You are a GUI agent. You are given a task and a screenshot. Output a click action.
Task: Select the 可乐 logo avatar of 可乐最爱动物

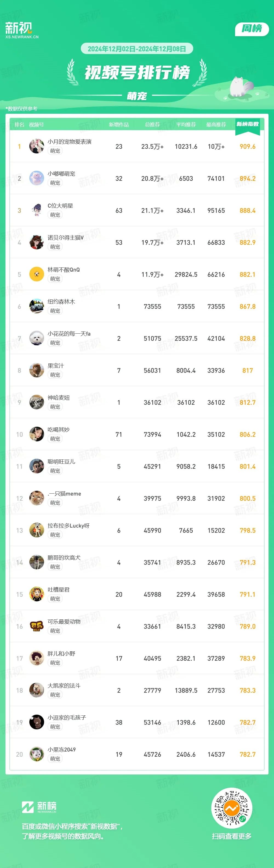pos(36,627)
